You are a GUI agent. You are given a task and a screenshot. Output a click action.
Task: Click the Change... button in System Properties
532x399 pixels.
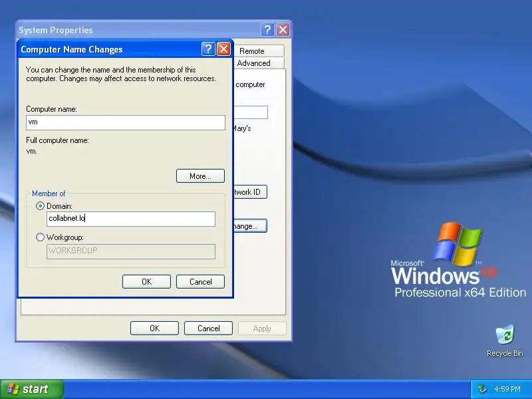pos(251,226)
